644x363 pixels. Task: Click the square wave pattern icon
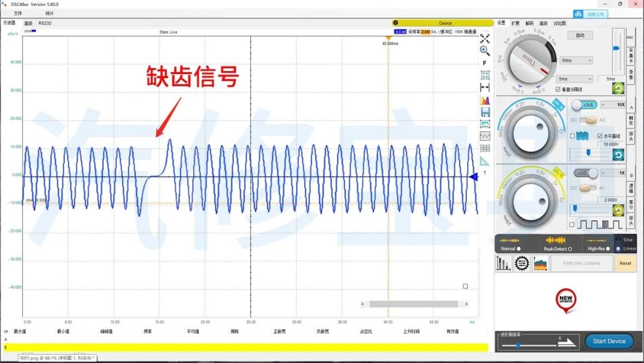coord(600,224)
